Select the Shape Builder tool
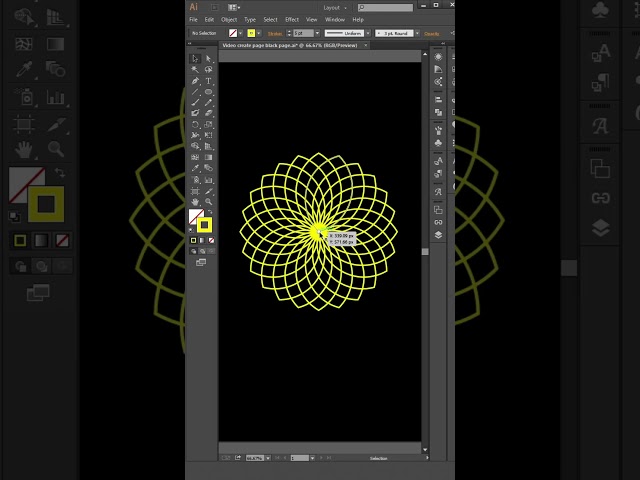The height and width of the screenshot is (480, 640). click(x=195, y=146)
